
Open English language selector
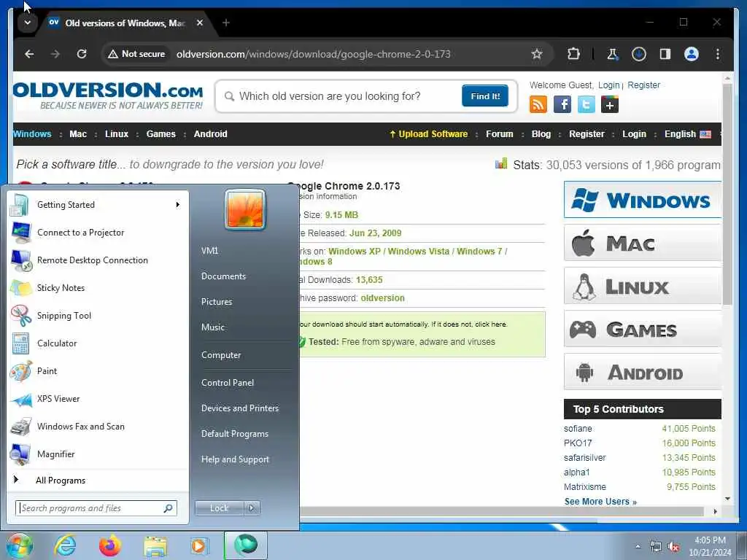pyautogui.click(x=687, y=134)
